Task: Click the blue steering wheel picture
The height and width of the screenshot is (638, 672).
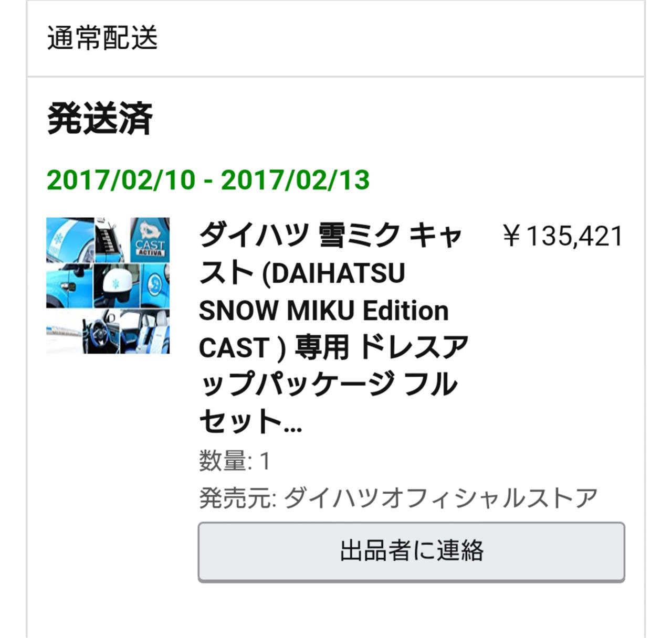Action: [100, 332]
